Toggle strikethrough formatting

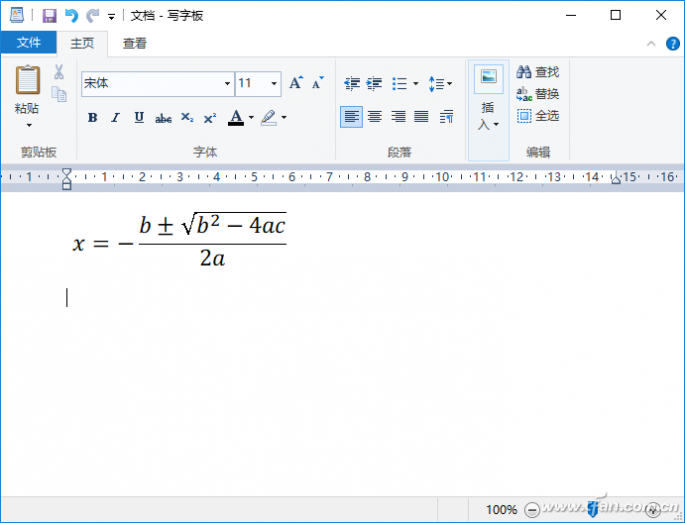pos(163,118)
